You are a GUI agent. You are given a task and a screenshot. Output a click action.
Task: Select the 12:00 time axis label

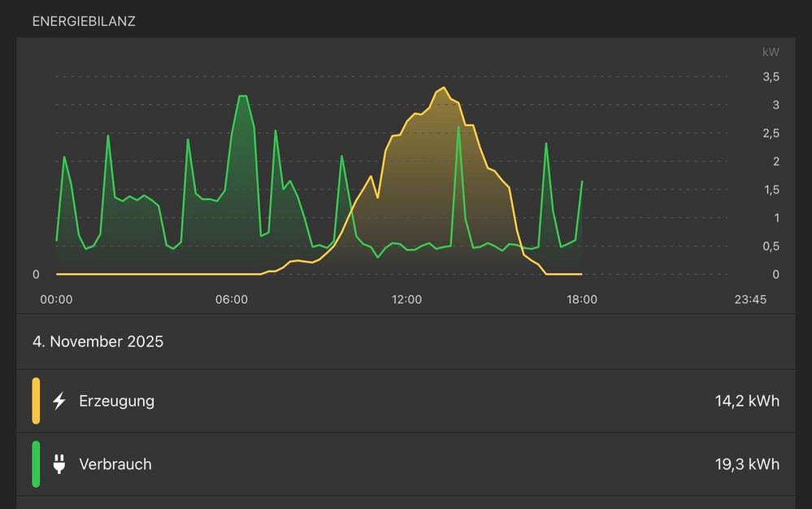coord(406,299)
